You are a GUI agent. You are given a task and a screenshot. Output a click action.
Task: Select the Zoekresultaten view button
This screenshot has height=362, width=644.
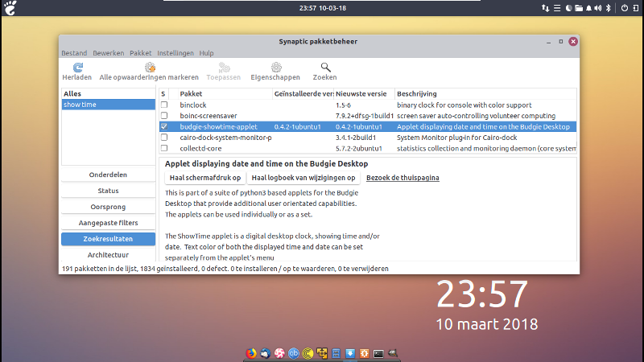[108, 239]
